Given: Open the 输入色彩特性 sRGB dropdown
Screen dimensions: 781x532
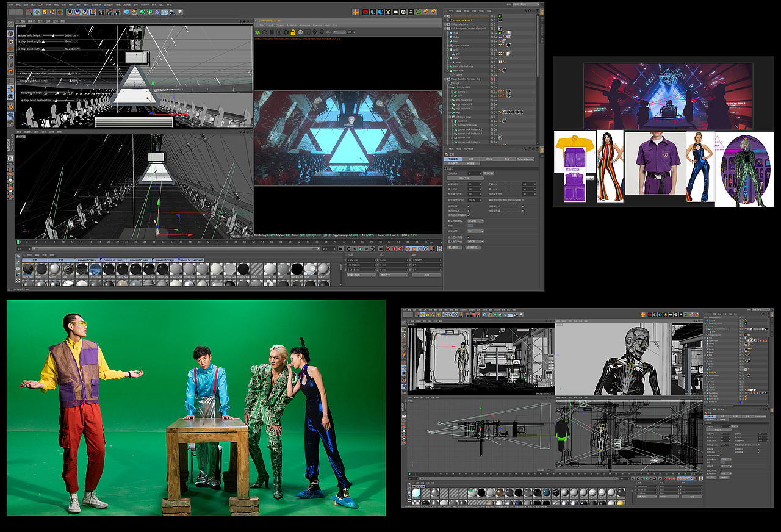Looking at the screenshot, I should click(475, 242).
